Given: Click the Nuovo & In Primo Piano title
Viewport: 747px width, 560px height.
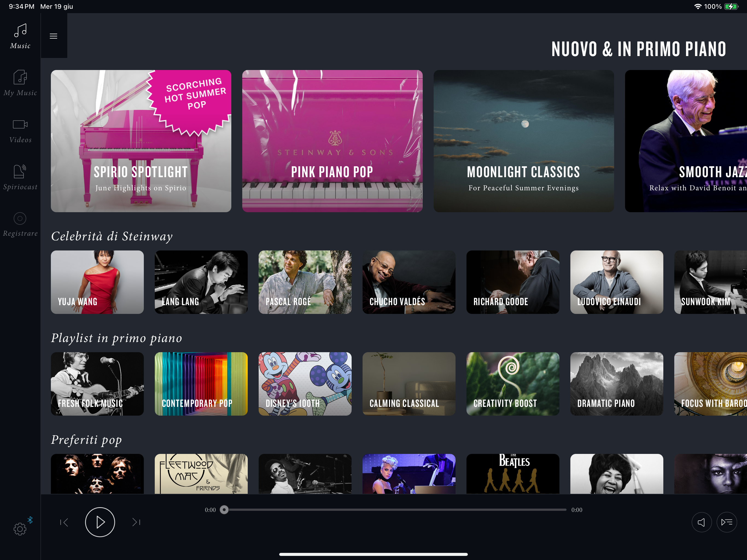Looking at the screenshot, I should coord(639,49).
